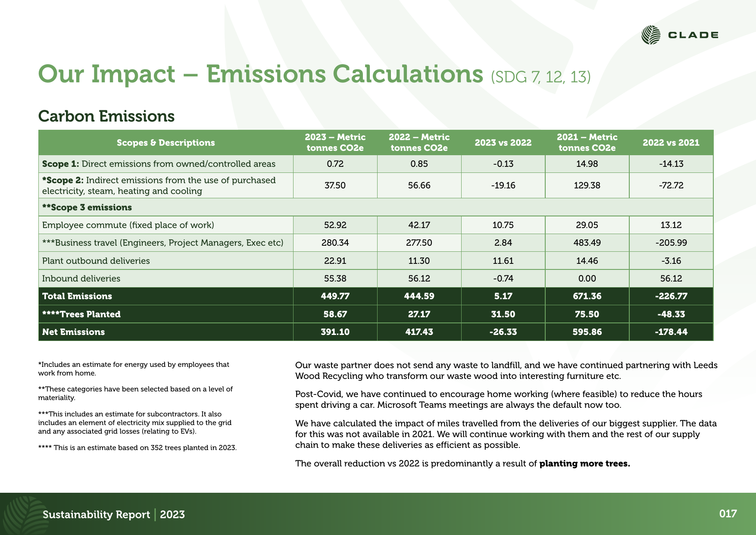This screenshot has width=756, height=535.
Task: Click the footnote about 352 trees planted
Action: [137, 447]
